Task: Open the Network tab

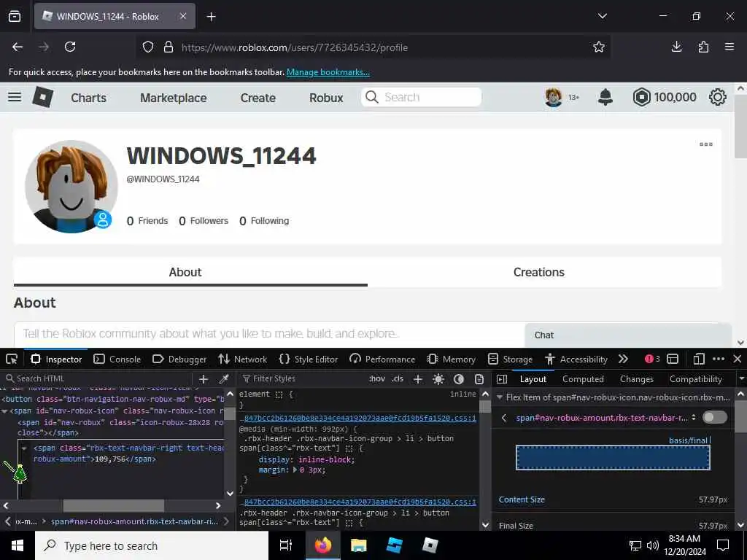Action: 242,359
